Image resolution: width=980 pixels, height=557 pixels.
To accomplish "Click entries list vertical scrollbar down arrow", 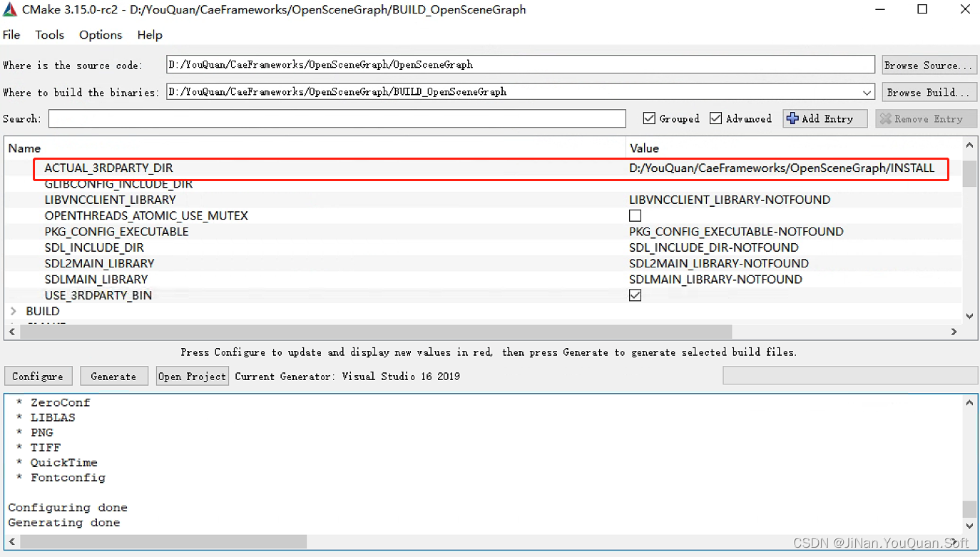I will click(x=969, y=316).
